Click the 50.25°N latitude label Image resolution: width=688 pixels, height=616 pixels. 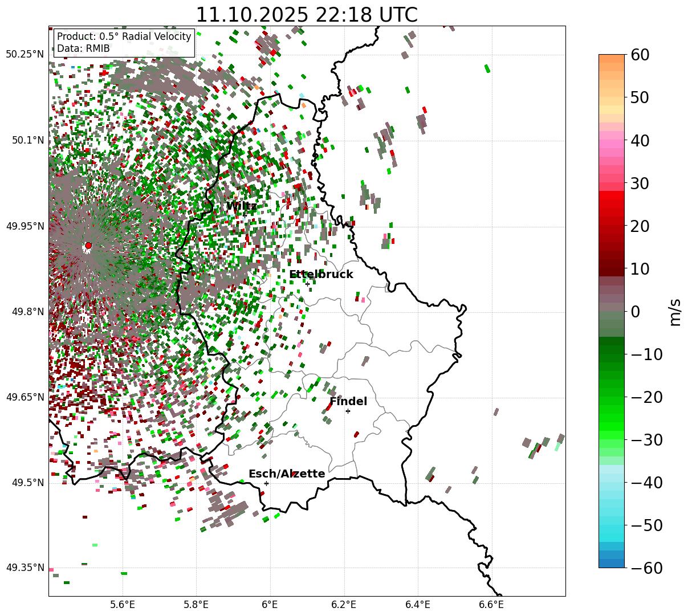point(25,55)
